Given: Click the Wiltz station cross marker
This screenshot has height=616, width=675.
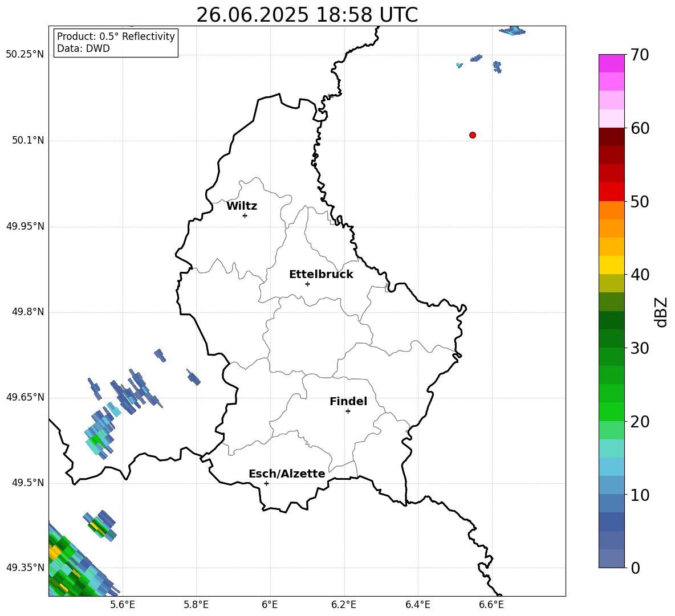Looking at the screenshot, I should click(x=245, y=215).
